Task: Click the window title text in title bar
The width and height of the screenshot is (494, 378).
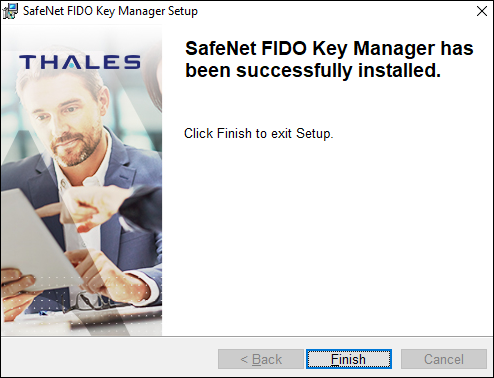Action: coord(110,11)
